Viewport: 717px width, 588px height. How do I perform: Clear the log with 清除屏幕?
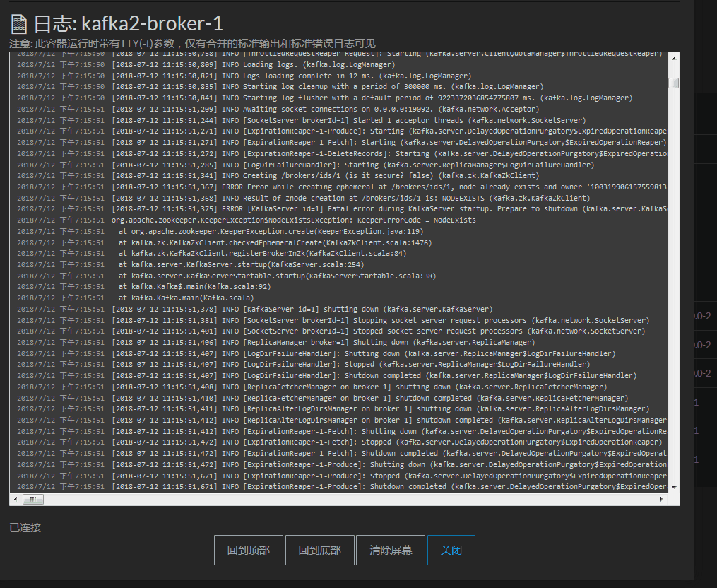click(391, 550)
